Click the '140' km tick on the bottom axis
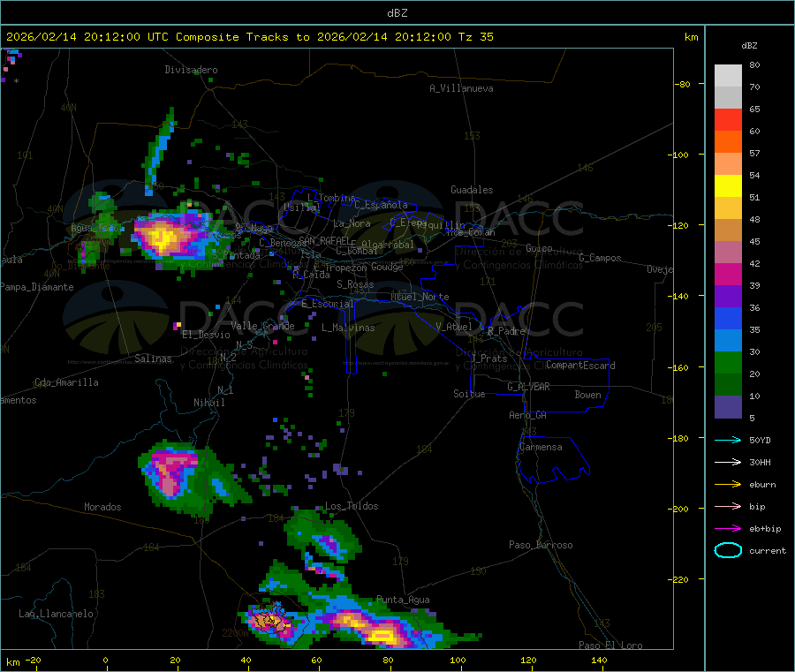The height and width of the screenshot is (672, 795). [x=599, y=660]
